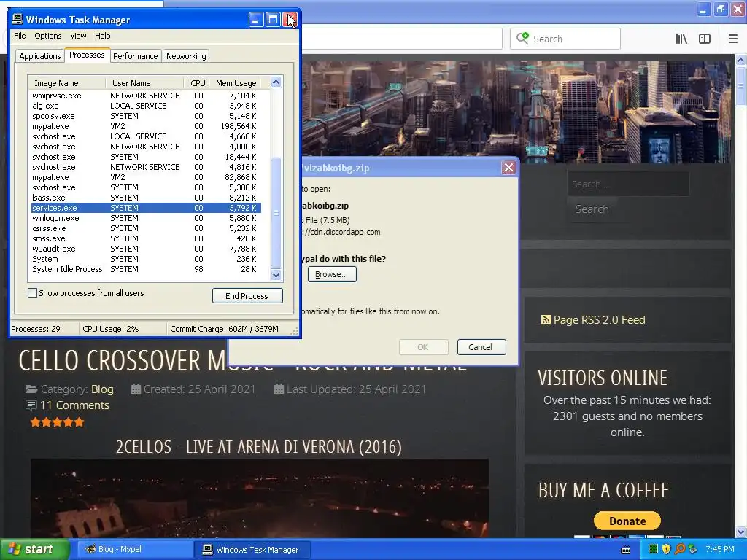Image resolution: width=747 pixels, height=560 pixels.
Task: Select the services.exe process
Action: 146,208
